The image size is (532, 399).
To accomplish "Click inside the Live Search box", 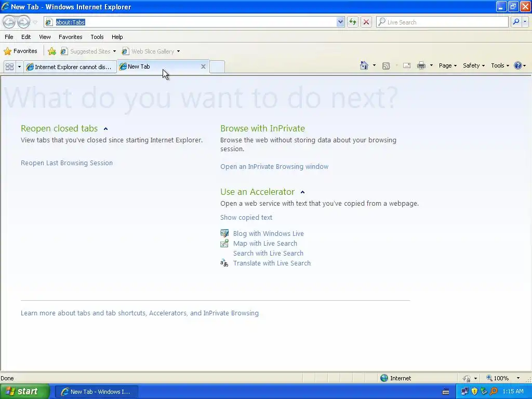I will coord(443,22).
